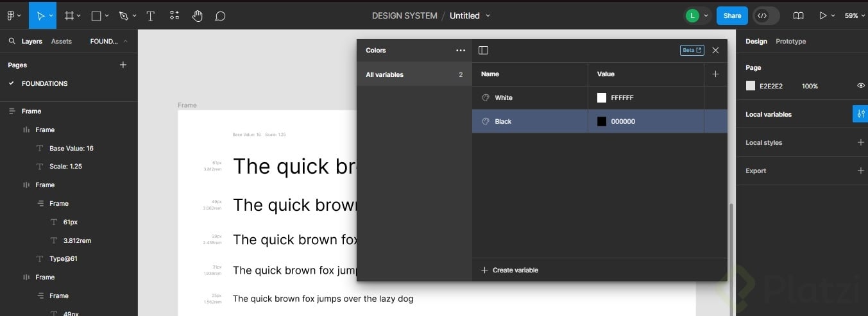Open shape tools dropdown arrow
Screen dimensions: 868x316
[x=106, y=15]
